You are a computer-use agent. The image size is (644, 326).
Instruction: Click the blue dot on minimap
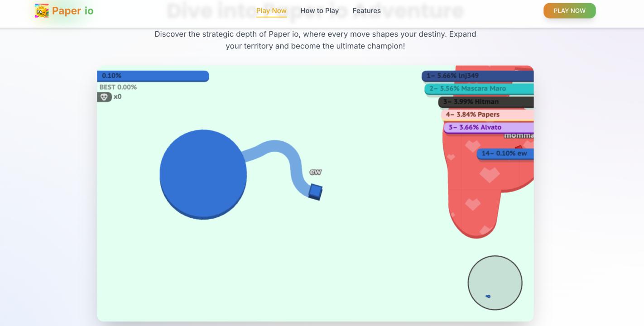(x=488, y=297)
